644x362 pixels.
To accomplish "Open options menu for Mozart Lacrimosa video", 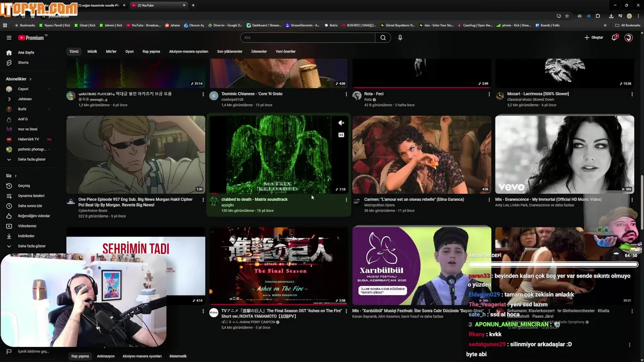I will pyautogui.click(x=632, y=94).
